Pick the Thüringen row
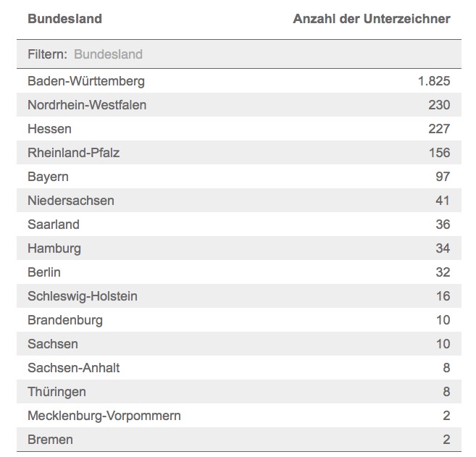Image resolution: width=476 pixels, height=457 pixels. pos(57,392)
